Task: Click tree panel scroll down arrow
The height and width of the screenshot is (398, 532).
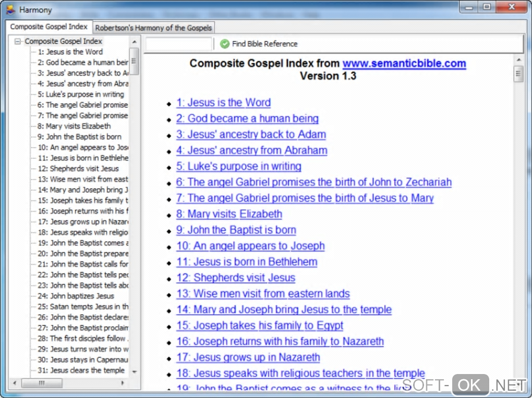Action: coord(135,372)
